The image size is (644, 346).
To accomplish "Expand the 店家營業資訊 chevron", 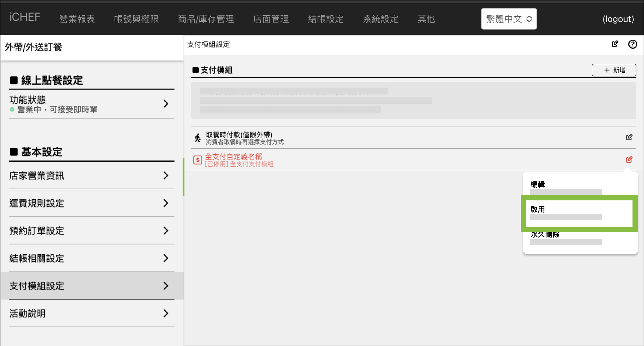I will pyautogui.click(x=166, y=176).
